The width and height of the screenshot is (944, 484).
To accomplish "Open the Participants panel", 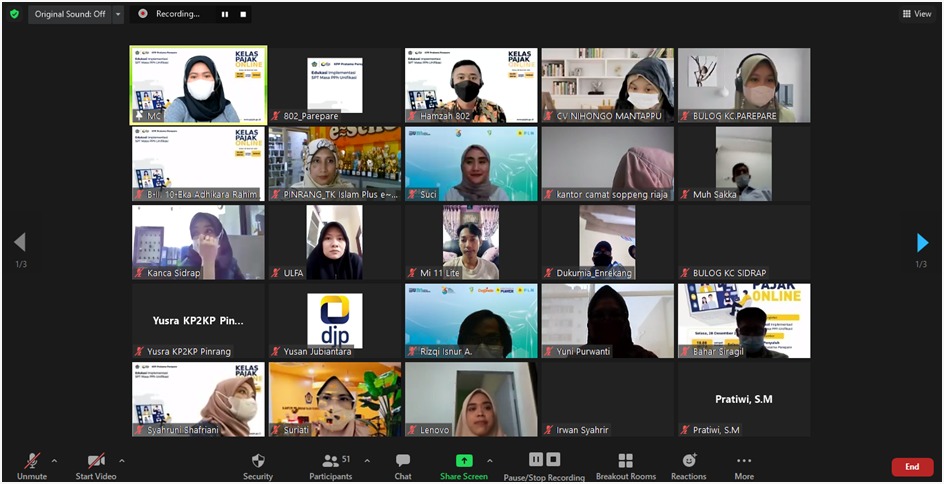I will [x=330, y=465].
